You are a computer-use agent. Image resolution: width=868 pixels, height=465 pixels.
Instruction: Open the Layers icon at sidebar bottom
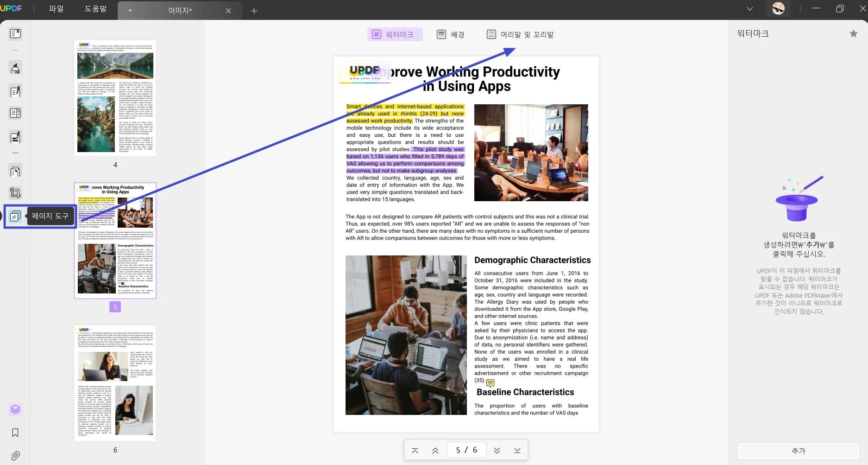point(15,409)
